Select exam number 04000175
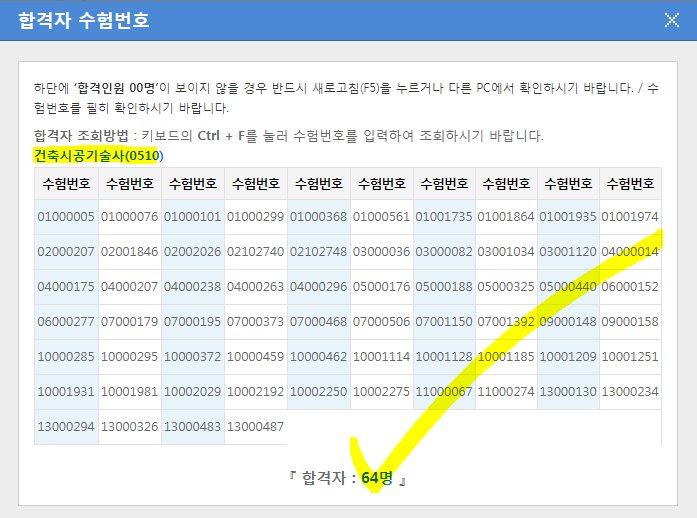 click(66, 286)
